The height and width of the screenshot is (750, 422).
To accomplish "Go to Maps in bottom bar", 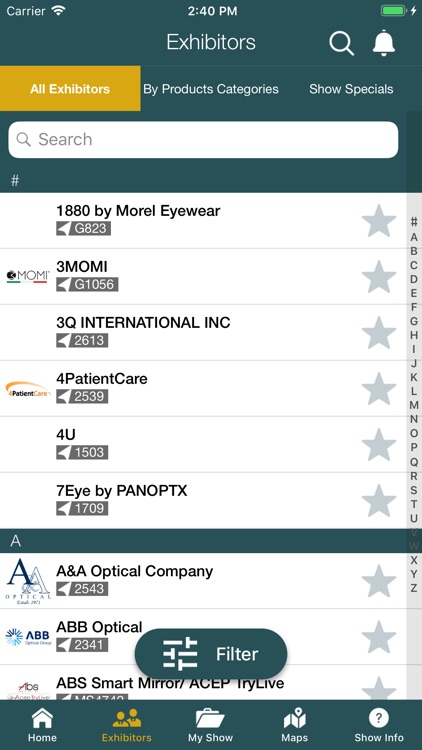I will click(294, 725).
